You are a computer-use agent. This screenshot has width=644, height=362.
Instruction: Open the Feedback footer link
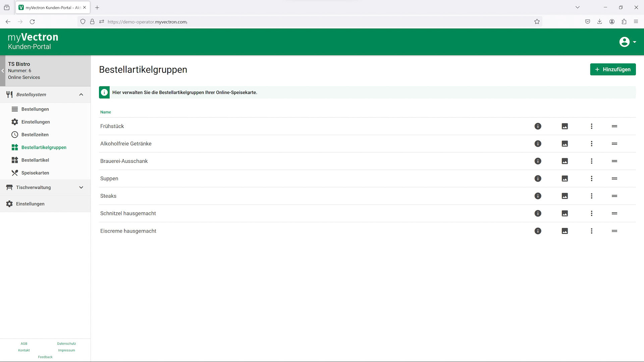pos(45,357)
